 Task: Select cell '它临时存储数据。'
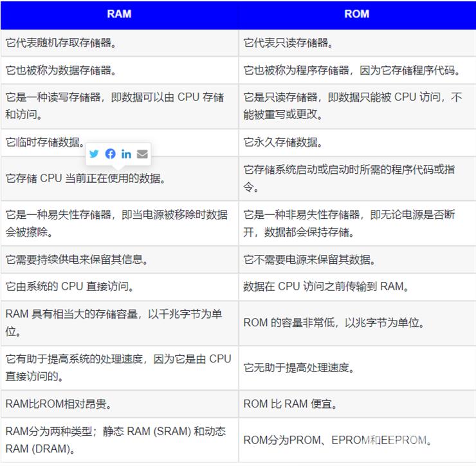pos(119,142)
